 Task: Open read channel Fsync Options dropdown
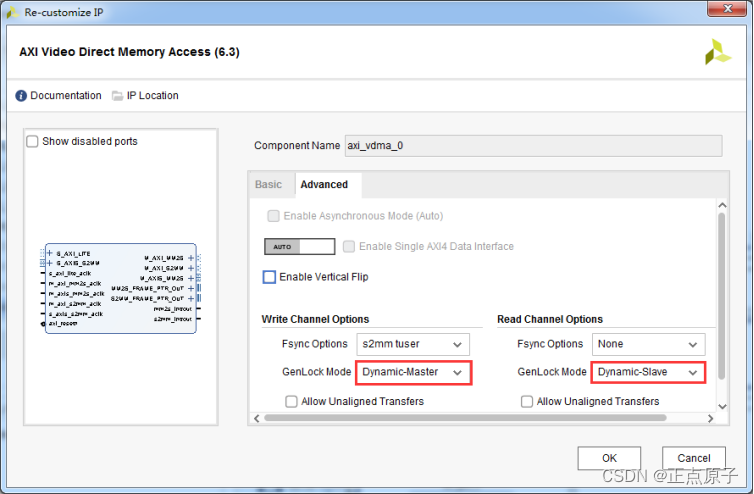click(649, 344)
